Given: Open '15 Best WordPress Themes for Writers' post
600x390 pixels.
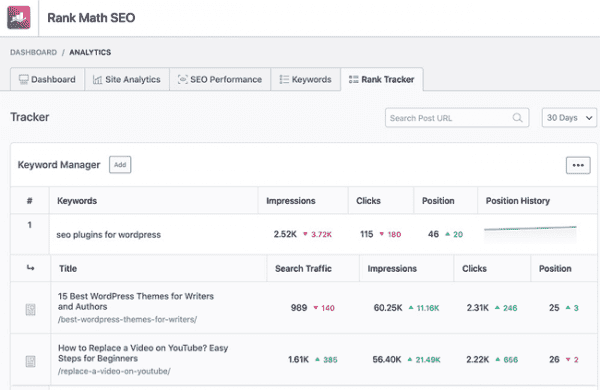Looking at the screenshot, I should pyautogui.click(x=136, y=301).
